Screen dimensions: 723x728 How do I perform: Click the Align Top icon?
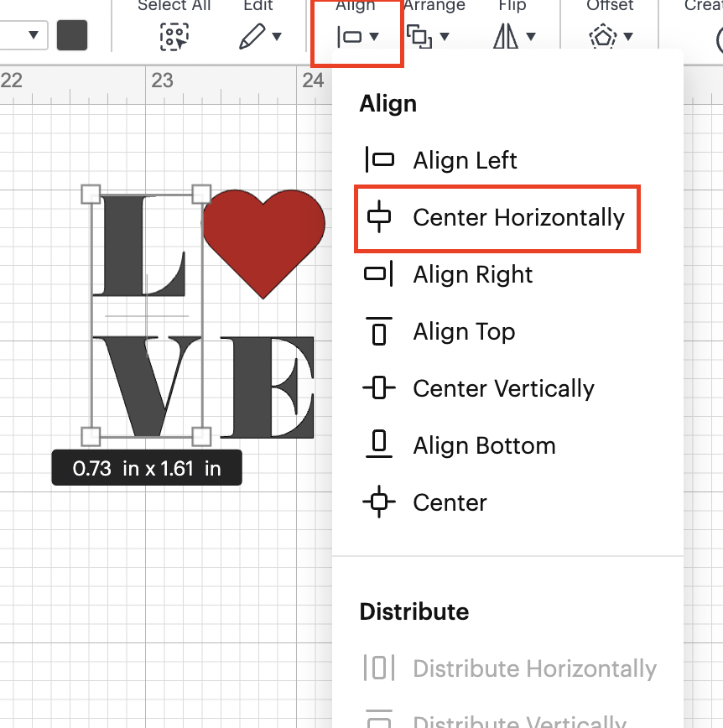pyautogui.click(x=378, y=332)
